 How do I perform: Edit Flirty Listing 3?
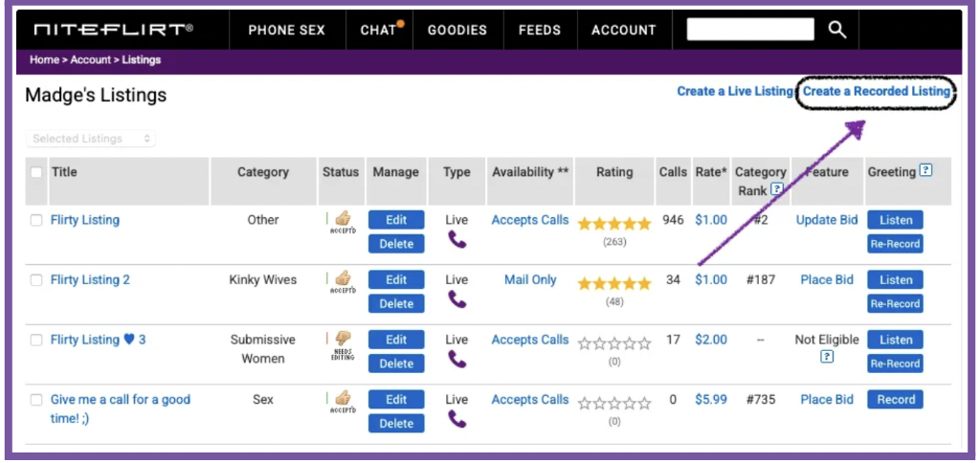click(x=396, y=340)
